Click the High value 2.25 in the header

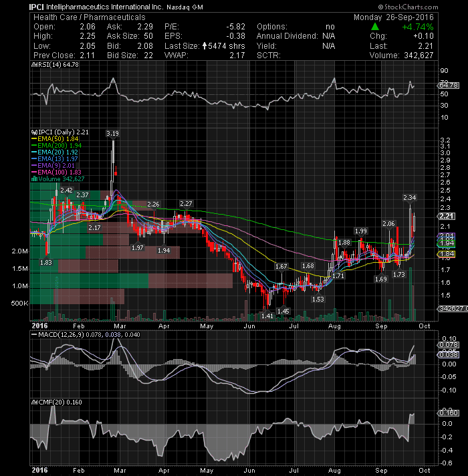88,36
